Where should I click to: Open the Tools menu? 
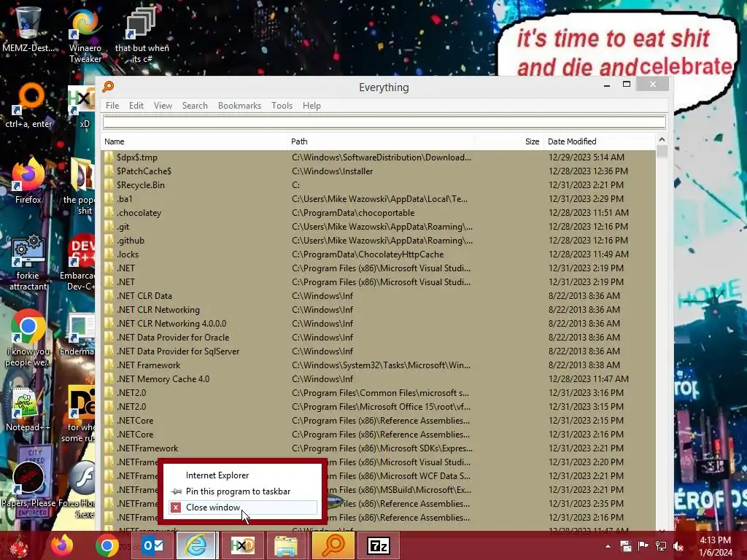coord(282,106)
